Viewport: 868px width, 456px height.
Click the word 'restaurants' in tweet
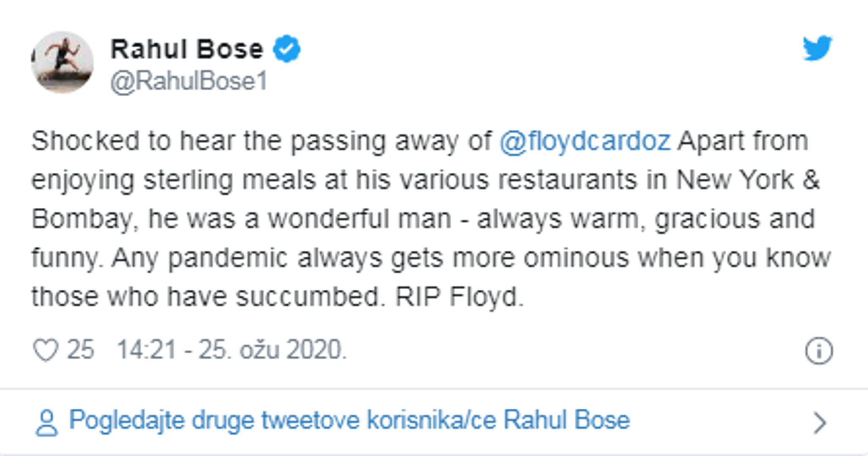567,180
